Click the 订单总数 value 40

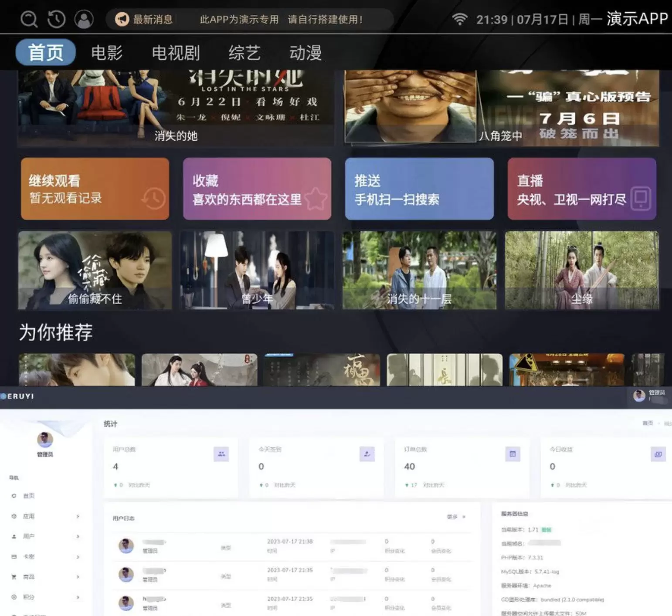pos(410,467)
